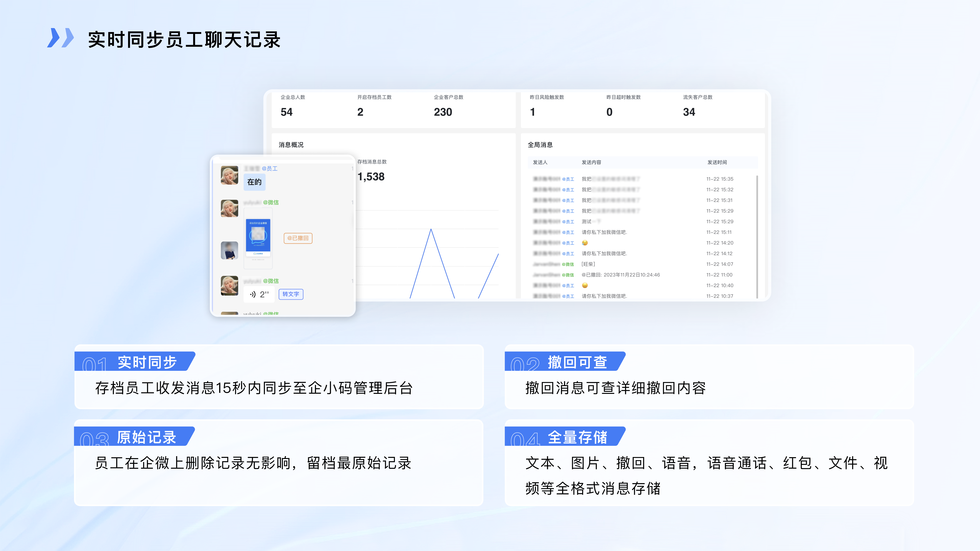Click the 开启存档员工数 value 2
This screenshot has height=551, width=980.
click(360, 112)
